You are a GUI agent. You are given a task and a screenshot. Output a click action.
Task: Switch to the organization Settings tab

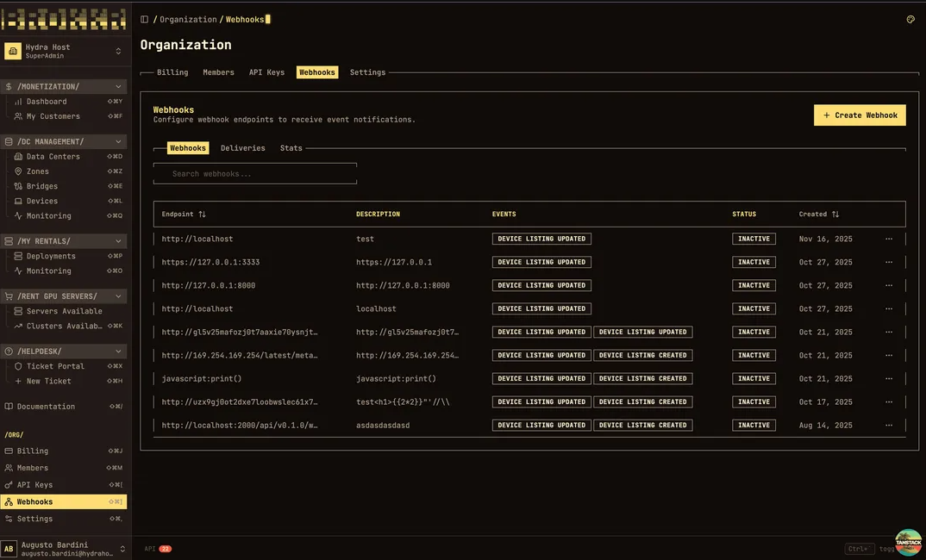pos(367,72)
